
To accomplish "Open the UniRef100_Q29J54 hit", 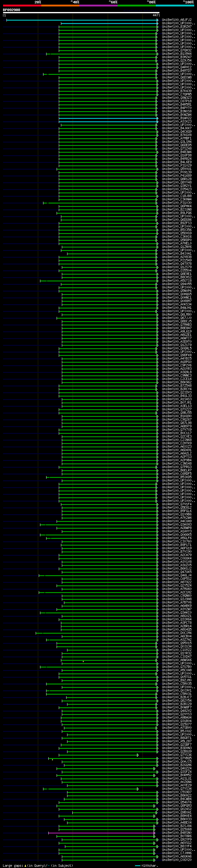I will tap(177, 61).
